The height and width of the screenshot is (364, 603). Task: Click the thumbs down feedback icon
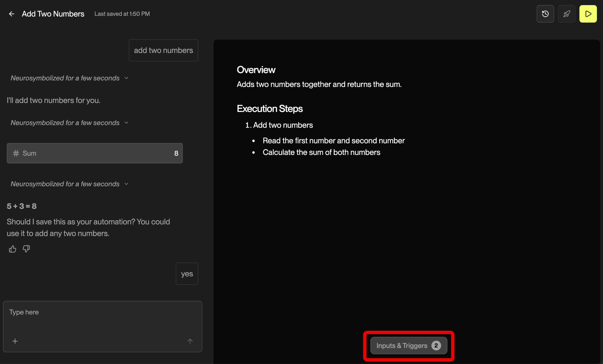coord(26,249)
